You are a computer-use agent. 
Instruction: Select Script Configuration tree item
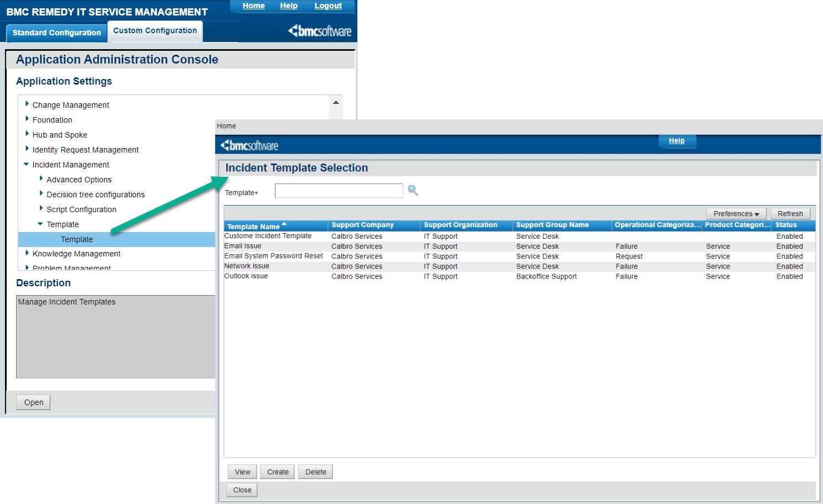81,209
